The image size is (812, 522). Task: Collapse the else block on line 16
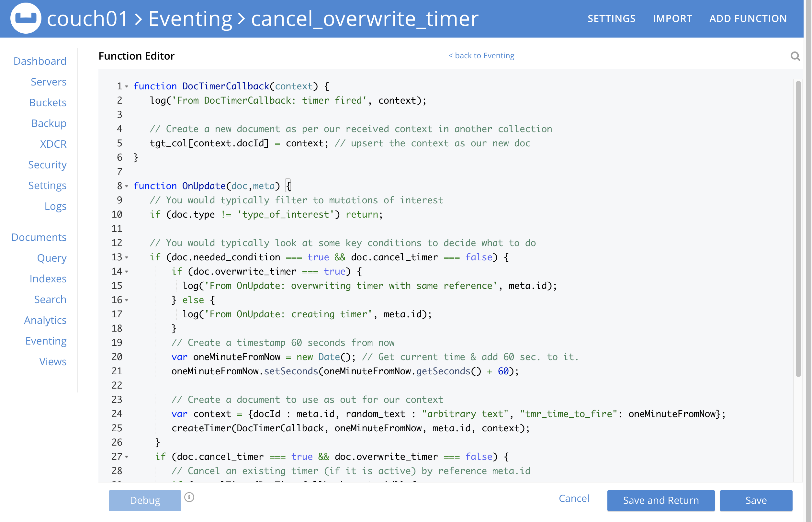tap(126, 300)
